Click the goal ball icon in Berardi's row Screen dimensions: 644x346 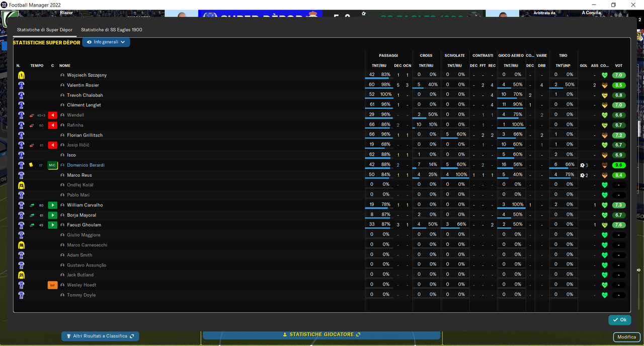pyautogui.click(x=583, y=165)
